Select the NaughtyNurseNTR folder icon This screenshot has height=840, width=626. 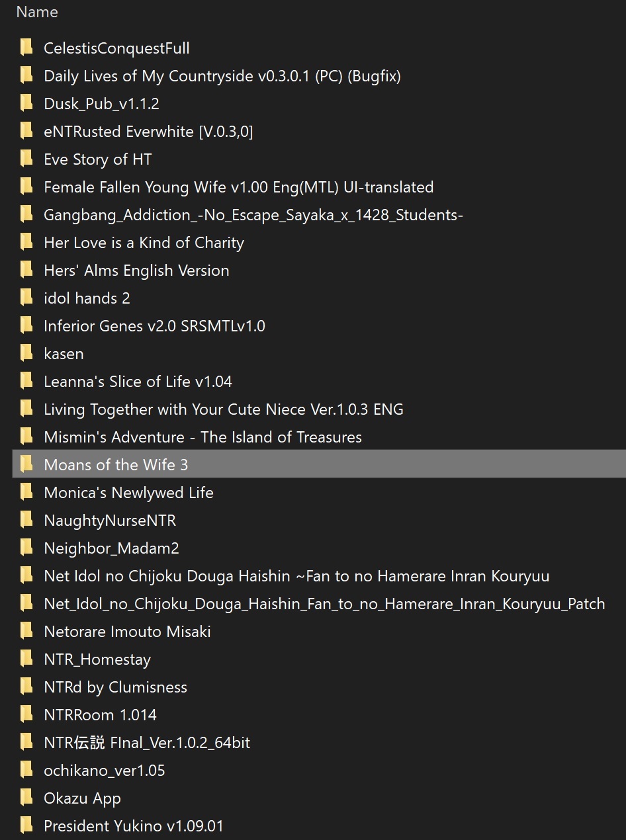26,520
